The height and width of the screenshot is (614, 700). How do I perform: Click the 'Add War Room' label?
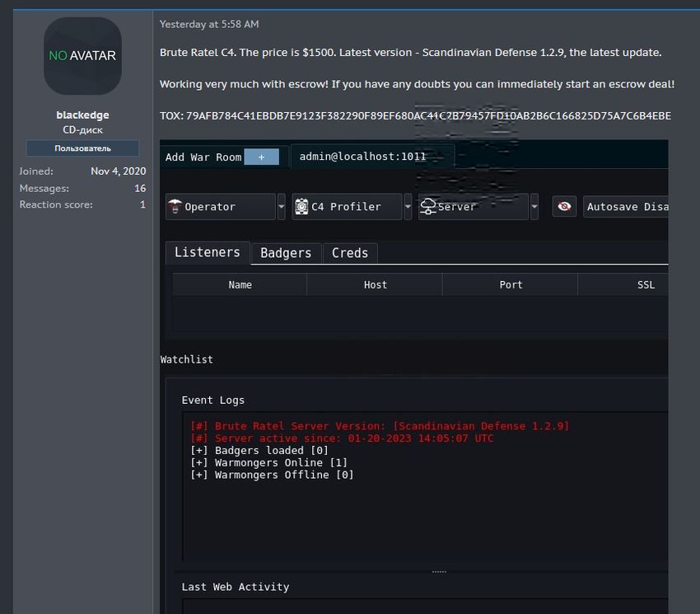click(x=203, y=157)
